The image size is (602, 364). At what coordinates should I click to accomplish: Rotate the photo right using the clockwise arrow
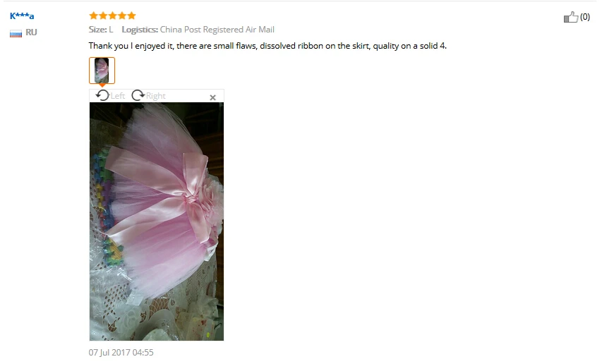(x=138, y=95)
